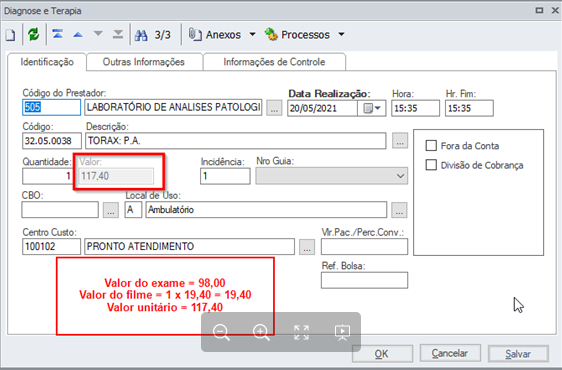
Task: Open the Informações de Controle tab
Action: [274, 62]
